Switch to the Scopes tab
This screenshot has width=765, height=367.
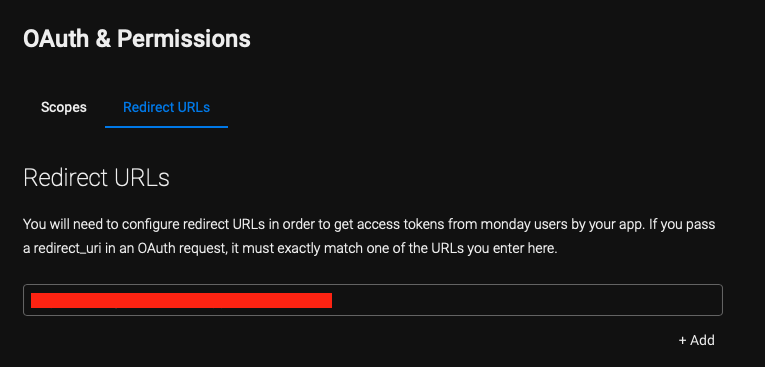click(63, 107)
